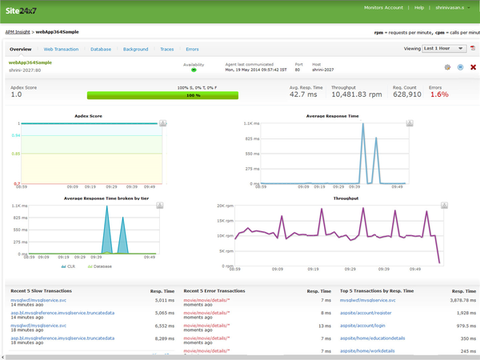Click the webApp364Sample application name link
480x360 pixels.
point(30,62)
